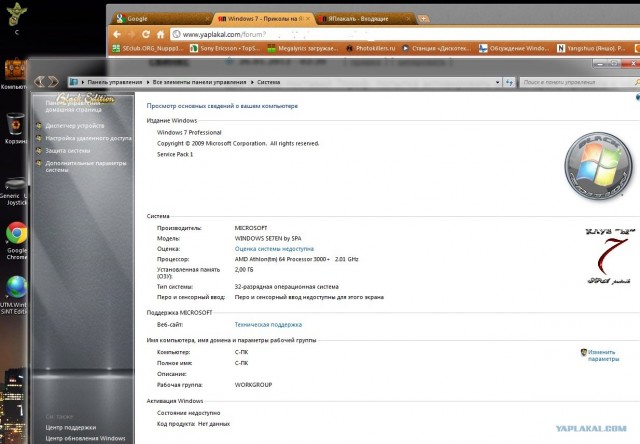
Task: Select Windows 7 Professional text
Action: pos(189,133)
